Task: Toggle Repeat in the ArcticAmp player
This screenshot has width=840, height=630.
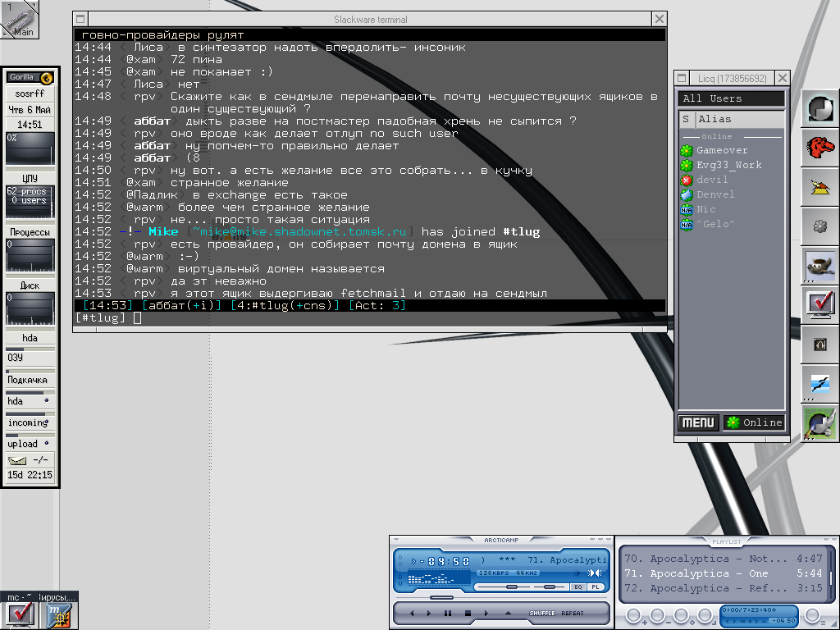Action: point(573,613)
